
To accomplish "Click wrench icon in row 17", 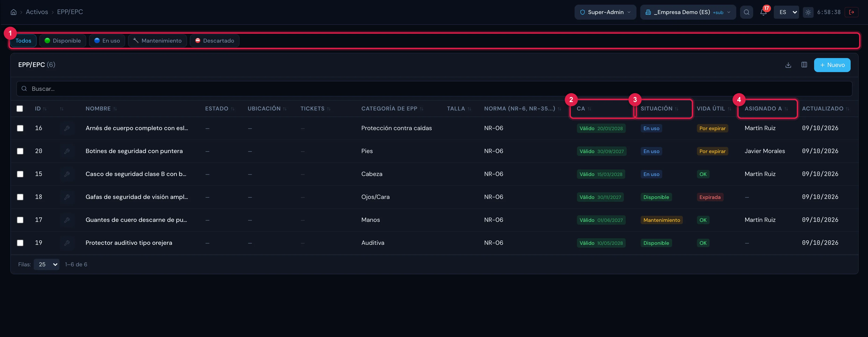I will click(x=67, y=220).
